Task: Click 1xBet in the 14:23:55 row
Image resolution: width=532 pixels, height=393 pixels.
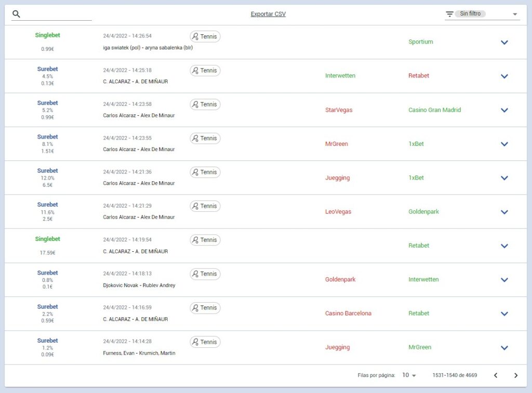Action: point(416,144)
